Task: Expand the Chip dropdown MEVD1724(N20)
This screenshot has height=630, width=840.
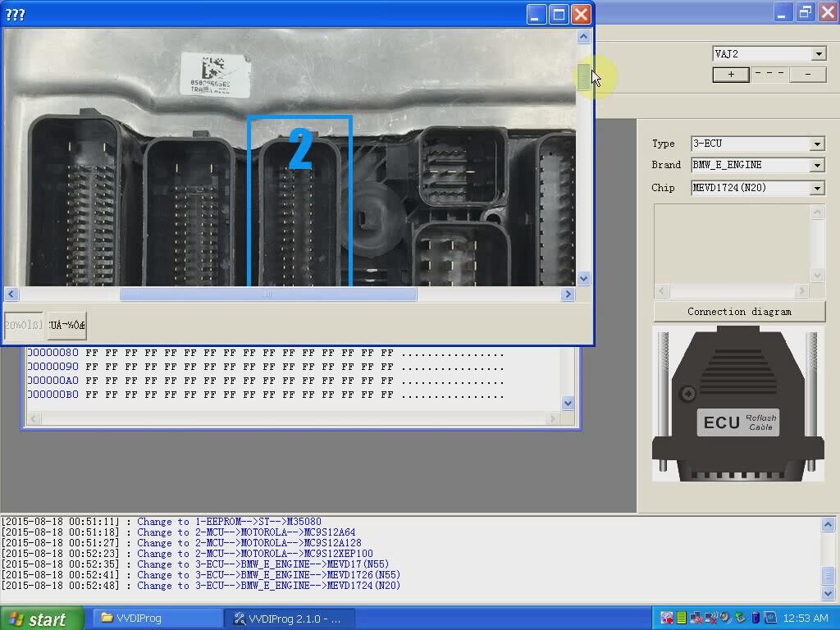Action: (816, 189)
